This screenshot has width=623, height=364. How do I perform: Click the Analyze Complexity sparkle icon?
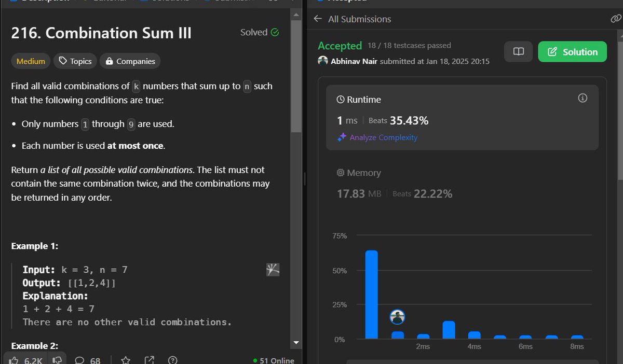(x=342, y=137)
